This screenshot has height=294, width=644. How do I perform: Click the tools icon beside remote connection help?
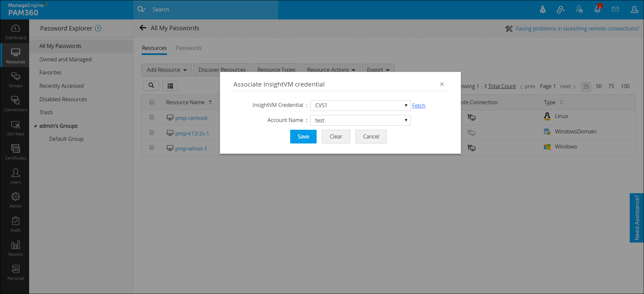[x=509, y=29]
